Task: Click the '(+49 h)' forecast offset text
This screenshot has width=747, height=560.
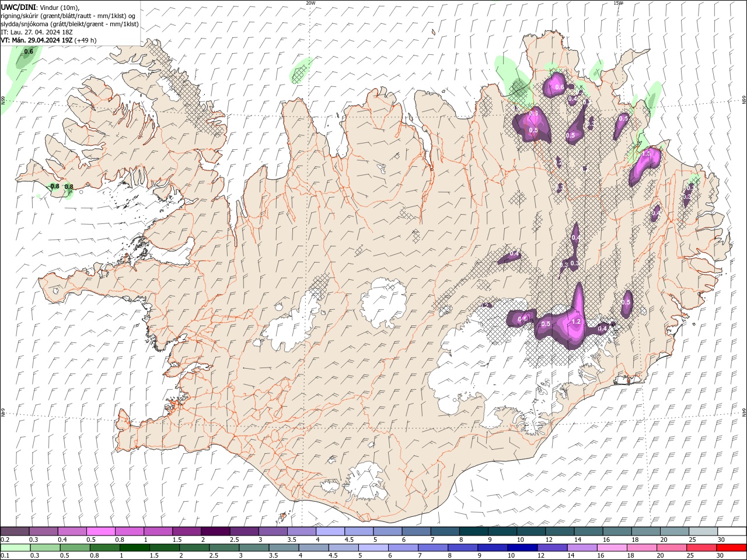Action: click(x=86, y=40)
